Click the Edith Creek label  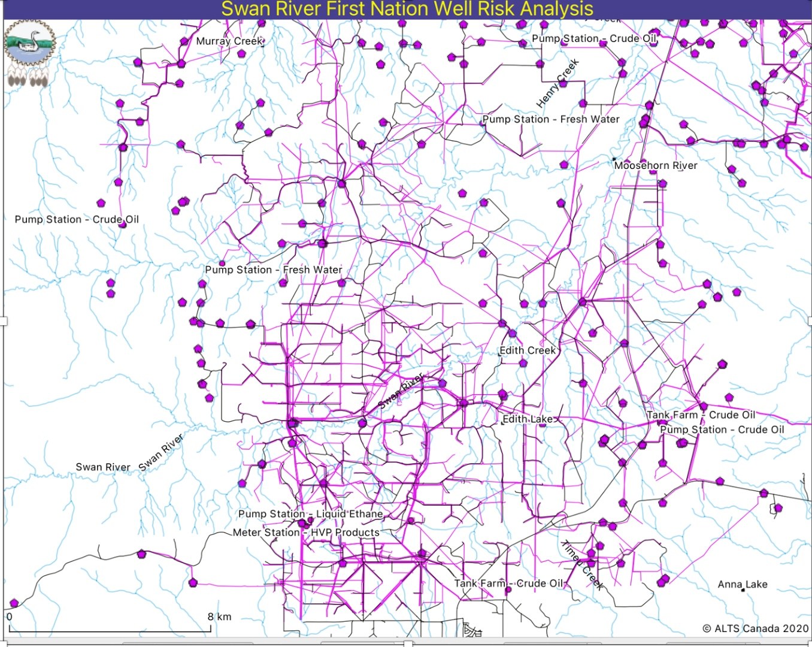pos(528,350)
